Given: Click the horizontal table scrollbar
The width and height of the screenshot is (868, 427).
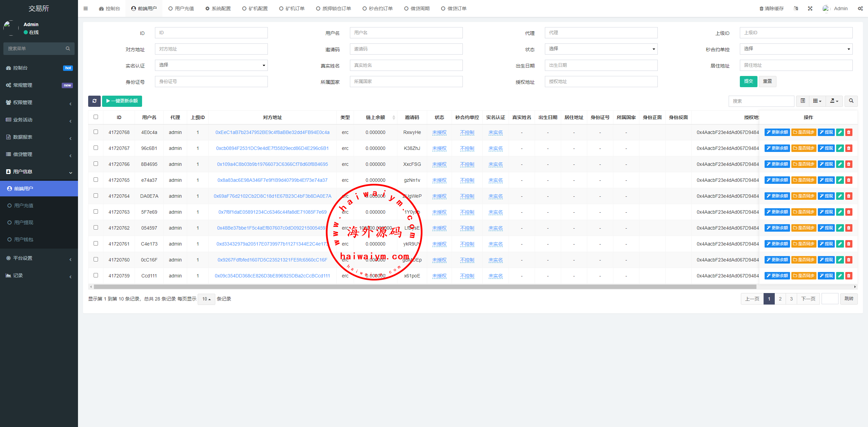Looking at the screenshot, I should coord(424,287).
